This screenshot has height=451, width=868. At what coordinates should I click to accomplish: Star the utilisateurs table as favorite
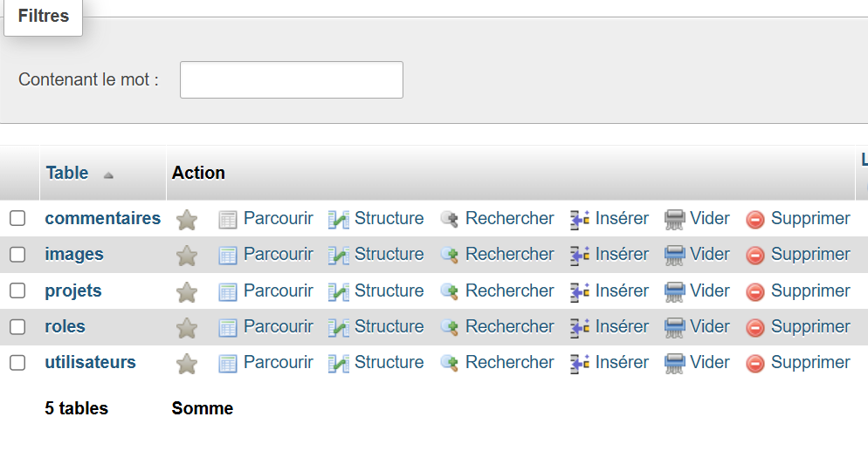tap(187, 364)
